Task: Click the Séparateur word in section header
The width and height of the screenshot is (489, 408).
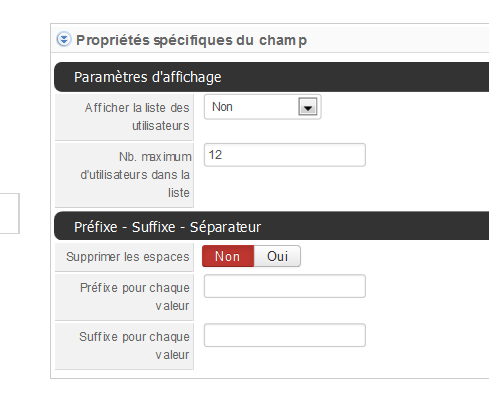Action: [225, 227]
